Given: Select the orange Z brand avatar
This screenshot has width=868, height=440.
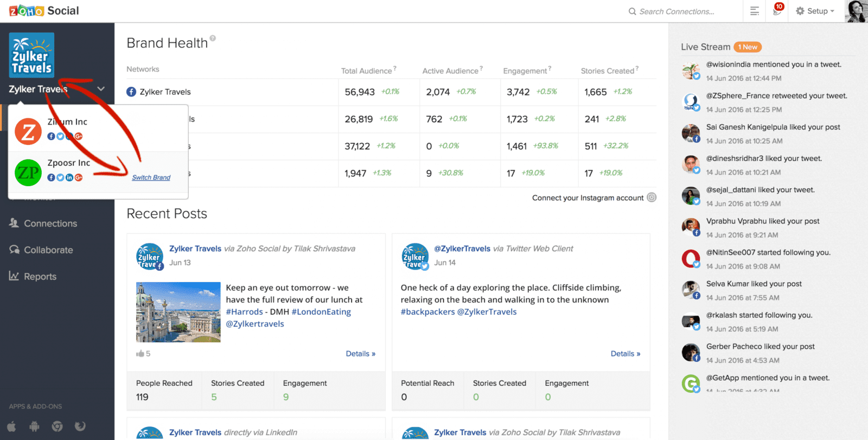Looking at the screenshot, I should click(x=28, y=131).
